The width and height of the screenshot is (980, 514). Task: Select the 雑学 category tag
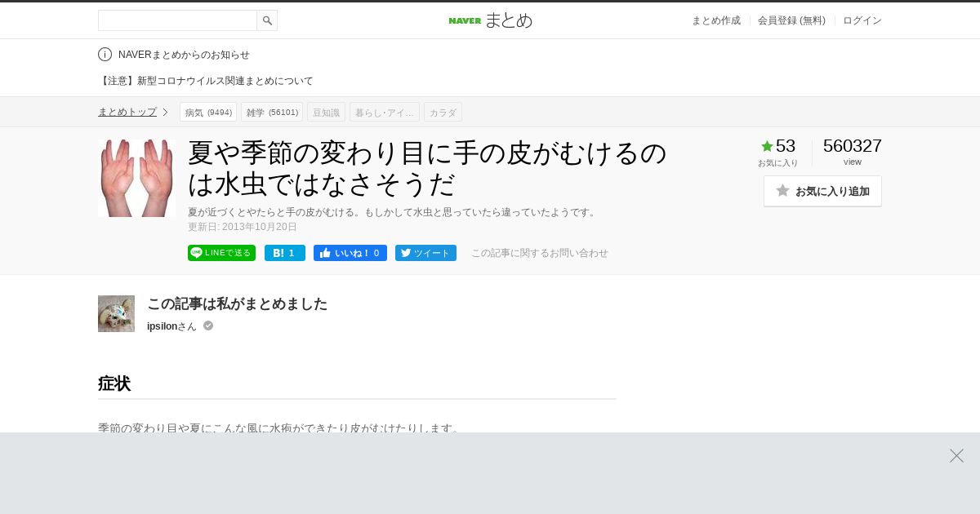272,112
